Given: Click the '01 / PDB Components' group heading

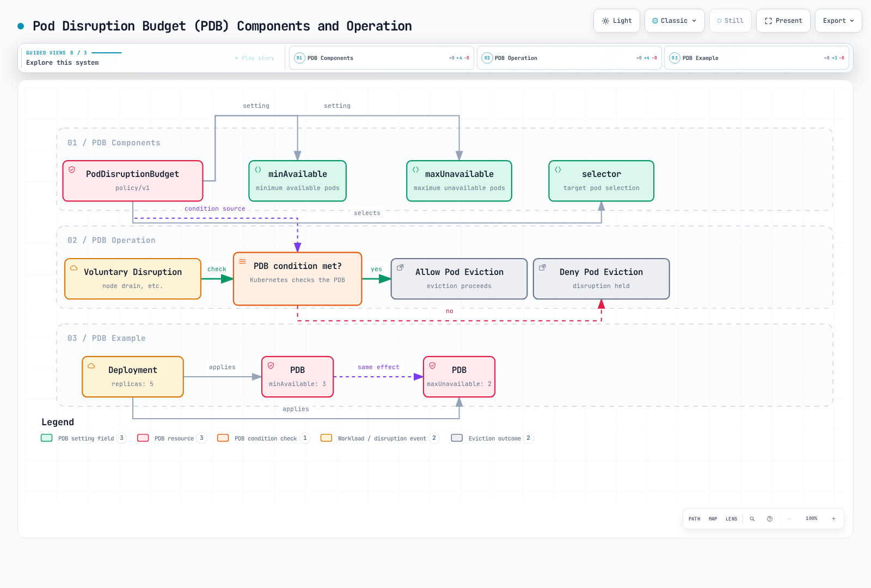Looking at the screenshot, I should click(114, 143).
